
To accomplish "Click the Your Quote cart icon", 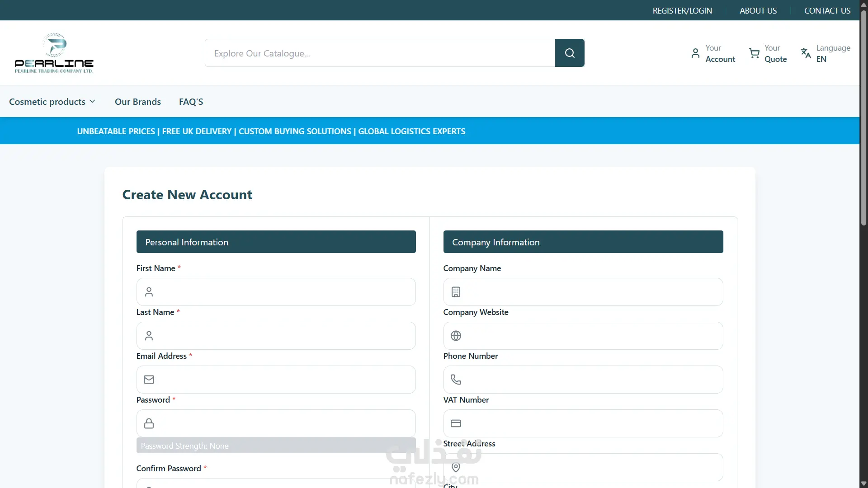I will tap(754, 53).
